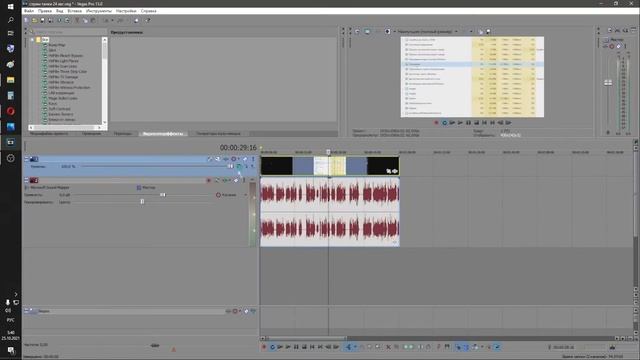This screenshot has width=640, height=360.
Task: Click the Open project folder icon
Action: click(34, 20)
